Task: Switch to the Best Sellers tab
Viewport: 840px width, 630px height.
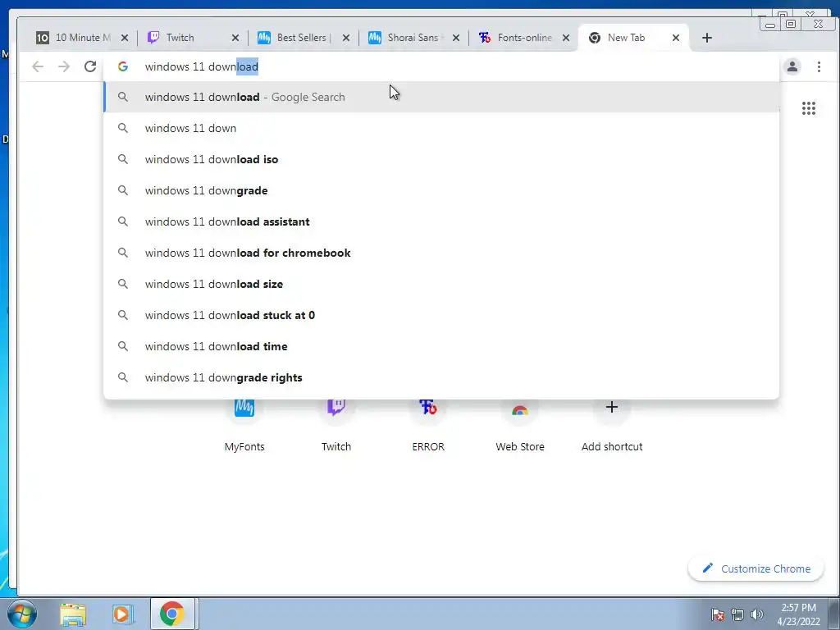Action: coord(304,38)
